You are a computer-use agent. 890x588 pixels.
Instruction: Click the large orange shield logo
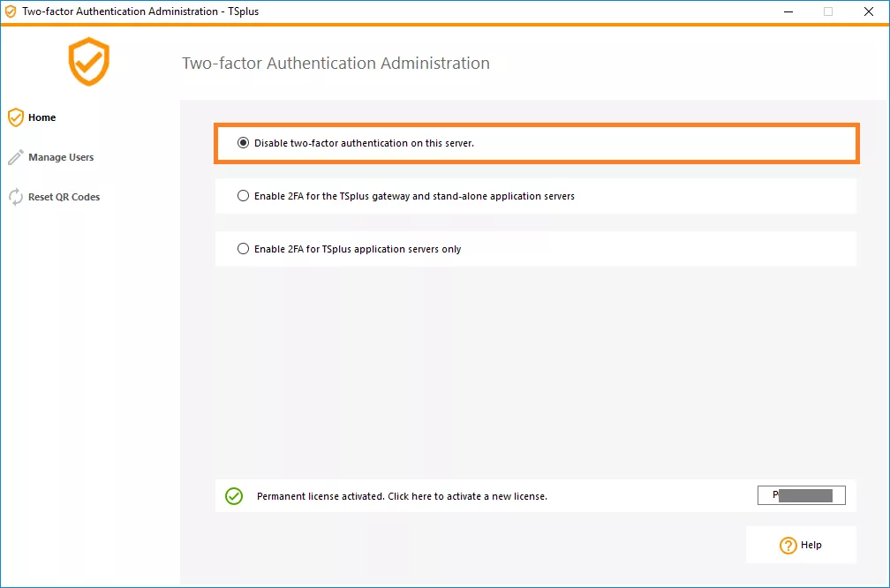(88, 62)
